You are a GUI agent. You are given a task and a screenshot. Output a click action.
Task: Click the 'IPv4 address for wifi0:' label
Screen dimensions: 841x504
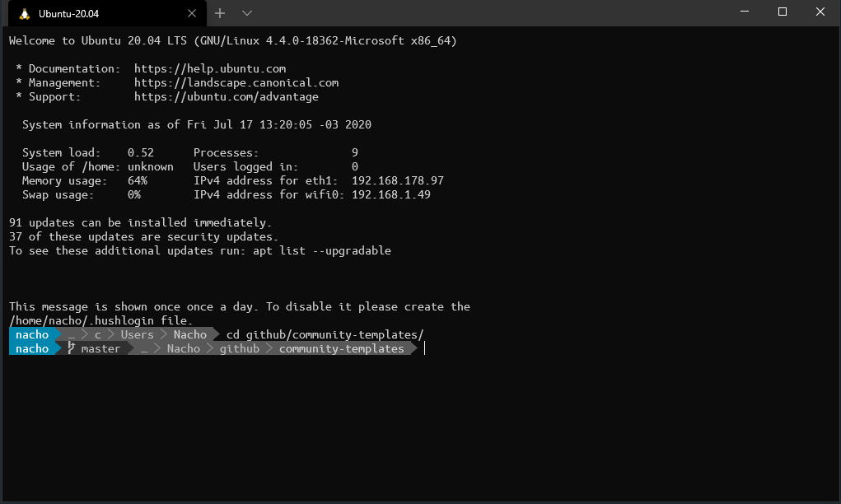coord(269,194)
